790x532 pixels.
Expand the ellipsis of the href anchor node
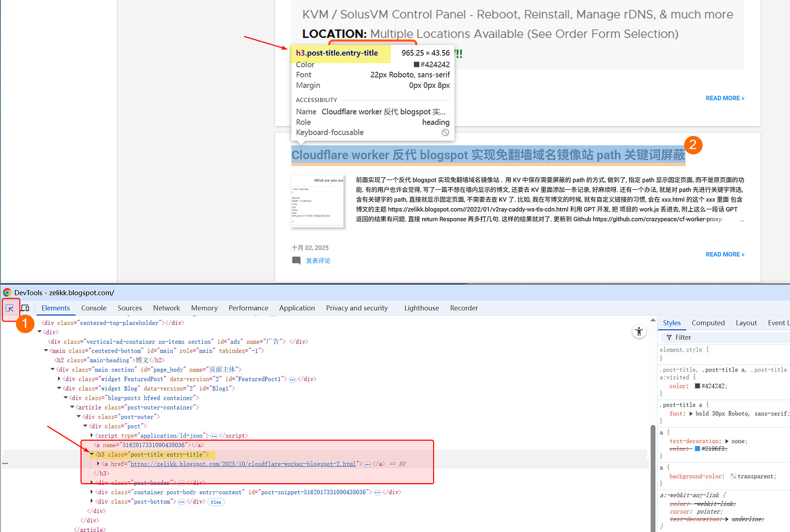tap(367, 464)
